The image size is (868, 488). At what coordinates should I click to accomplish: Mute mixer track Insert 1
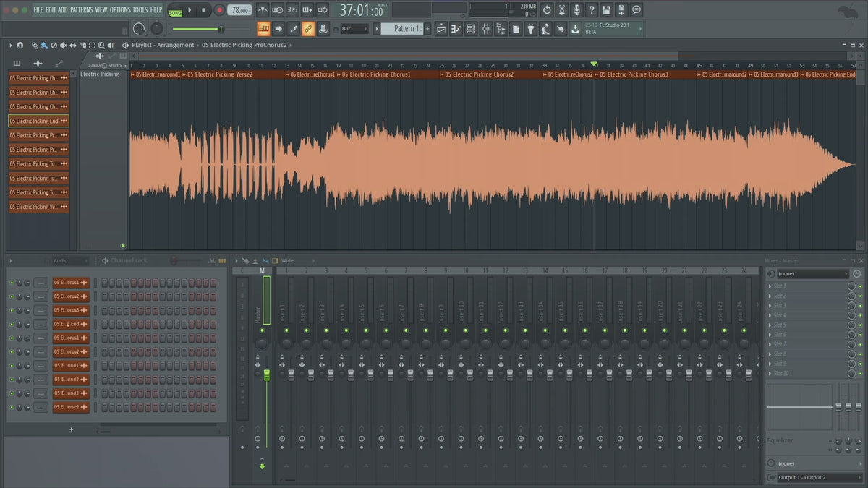[285, 330]
